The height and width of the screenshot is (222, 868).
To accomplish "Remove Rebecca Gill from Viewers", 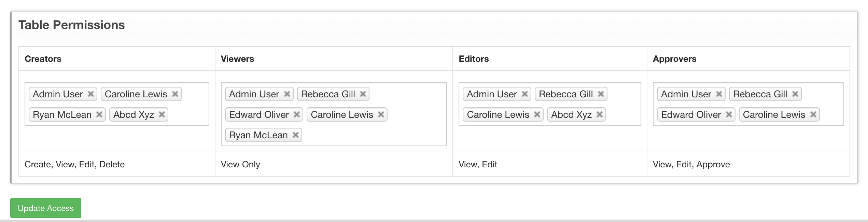I will pyautogui.click(x=363, y=94).
